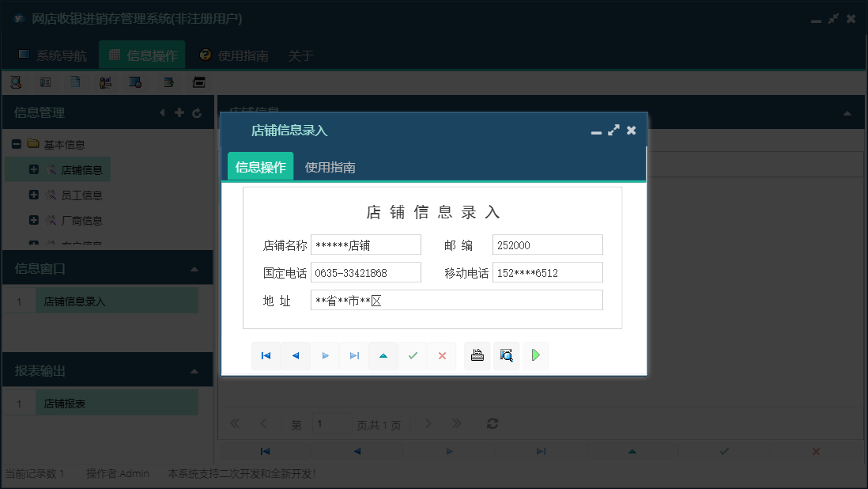The image size is (868, 489).
Task: Open print preview in the dialog toolbar
Action: [506, 355]
